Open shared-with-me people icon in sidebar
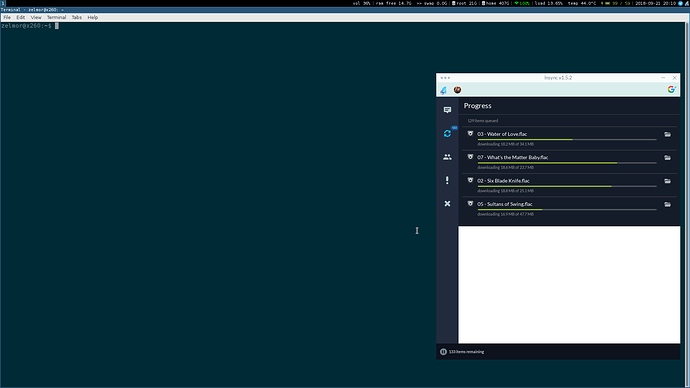Viewport: 690px width, 388px height. (x=447, y=157)
